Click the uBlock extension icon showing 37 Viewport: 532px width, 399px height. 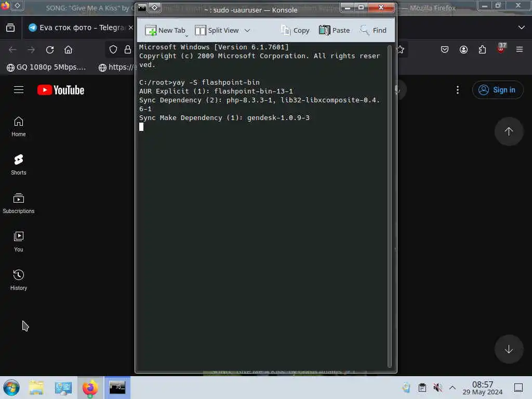coord(501,48)
